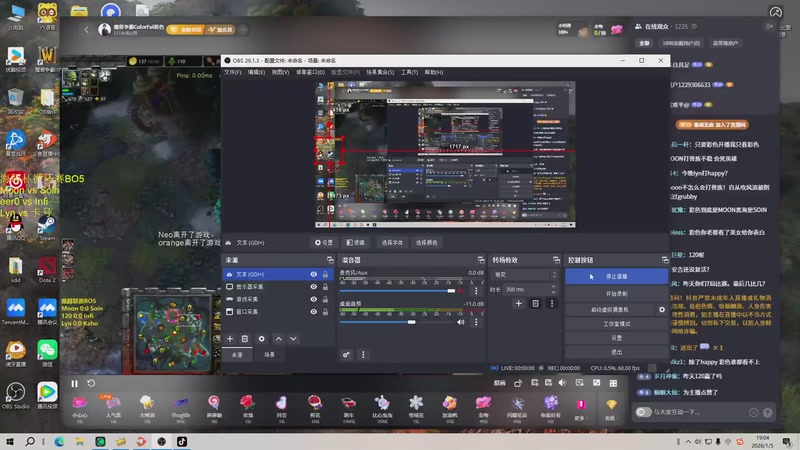
Task: Toggle visibility of 游戏采集 source
Action: (314, 299)
